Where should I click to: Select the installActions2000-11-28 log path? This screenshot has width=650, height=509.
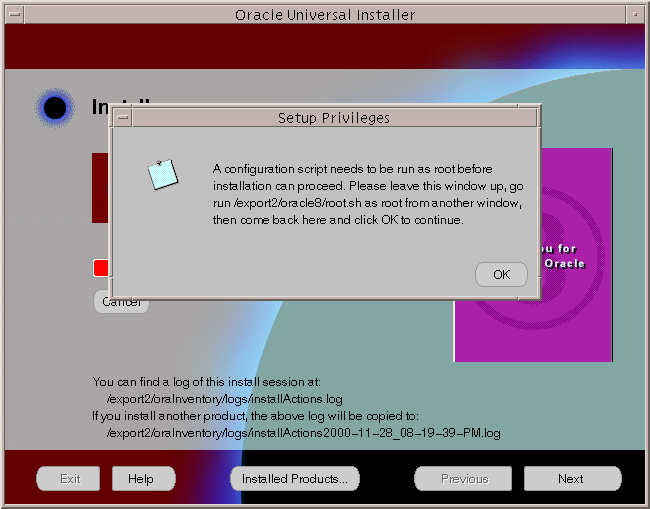303,433
